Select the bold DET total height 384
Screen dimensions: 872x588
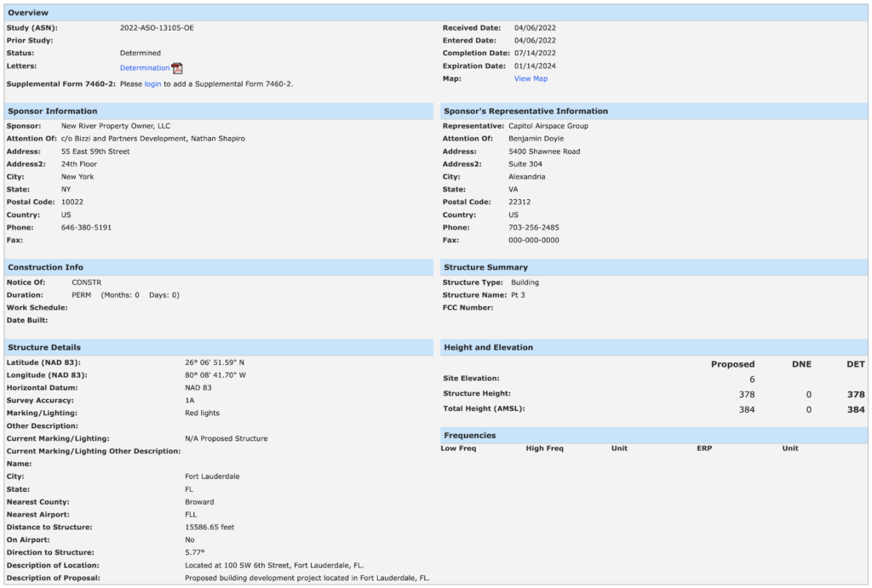(x=856, y=409)
